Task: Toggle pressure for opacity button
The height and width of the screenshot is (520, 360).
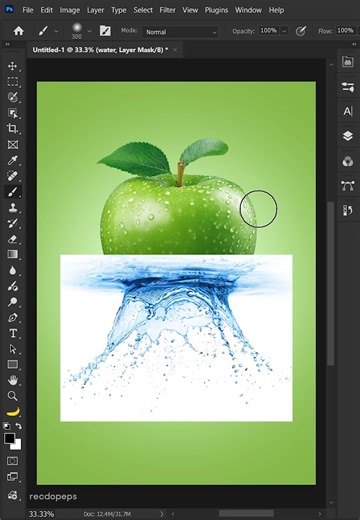Action: pos(301,31)
